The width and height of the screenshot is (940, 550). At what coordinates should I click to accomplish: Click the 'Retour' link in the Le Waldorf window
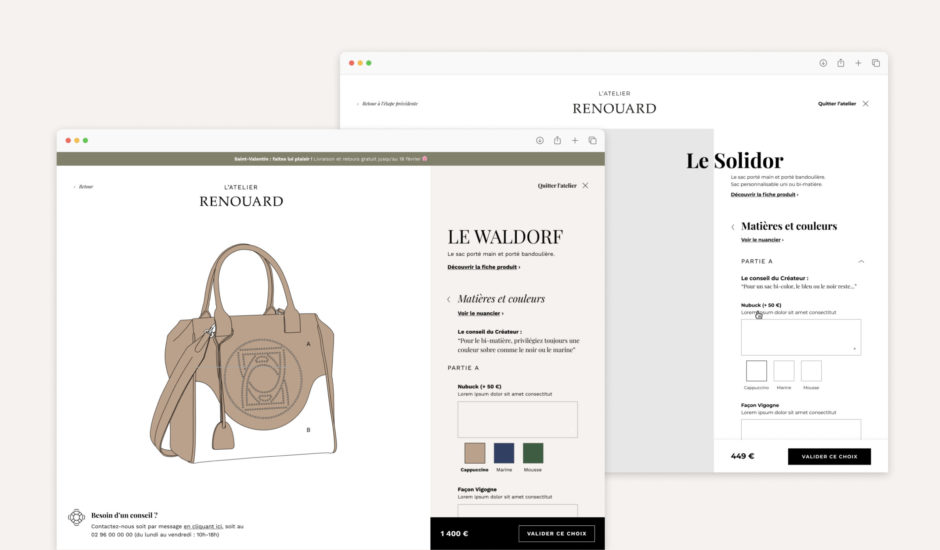click(84, 187)
